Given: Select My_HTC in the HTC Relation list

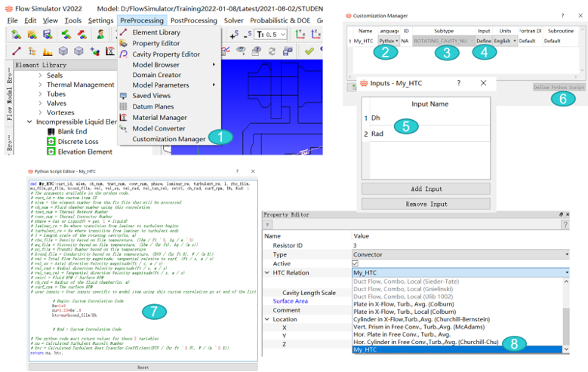Looking at the screenshot, I should click(457, 349).
